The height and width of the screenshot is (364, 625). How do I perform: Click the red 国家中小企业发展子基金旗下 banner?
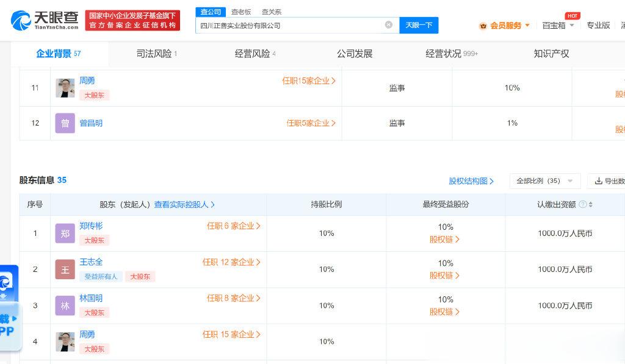click(x=132, y=20)
